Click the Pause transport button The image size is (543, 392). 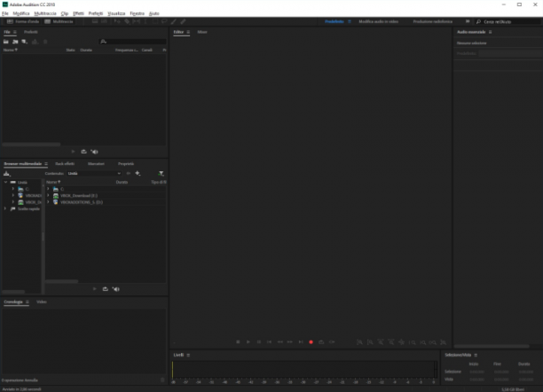[x=259, y=342]
